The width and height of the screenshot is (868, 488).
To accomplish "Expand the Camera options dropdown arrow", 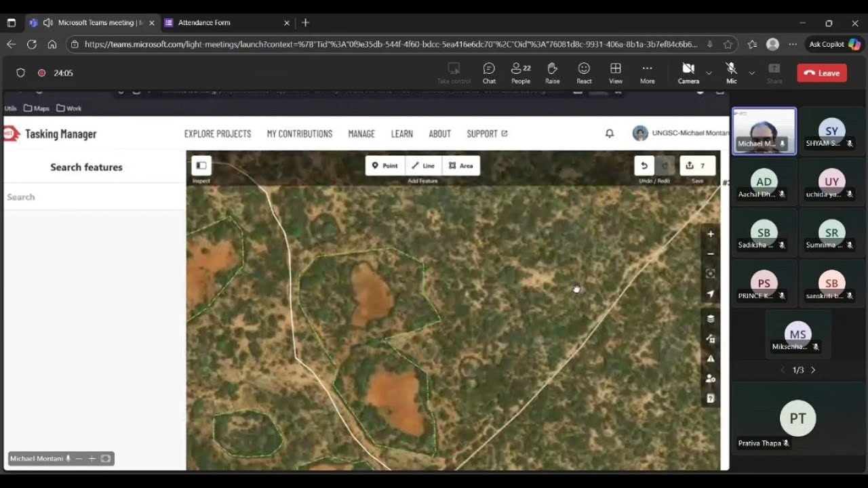I will [709, 73].
